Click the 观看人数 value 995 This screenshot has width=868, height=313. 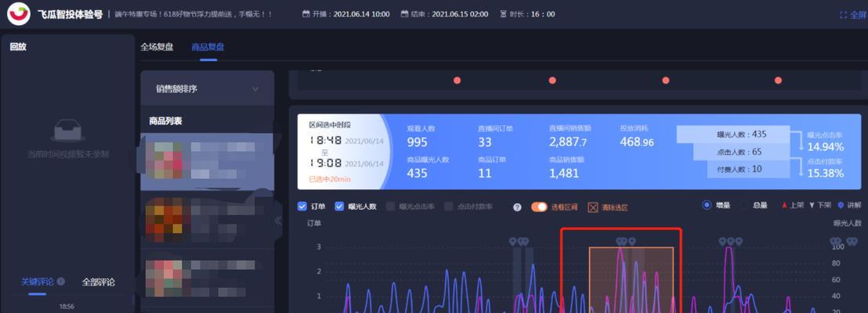tap(418, 142)
